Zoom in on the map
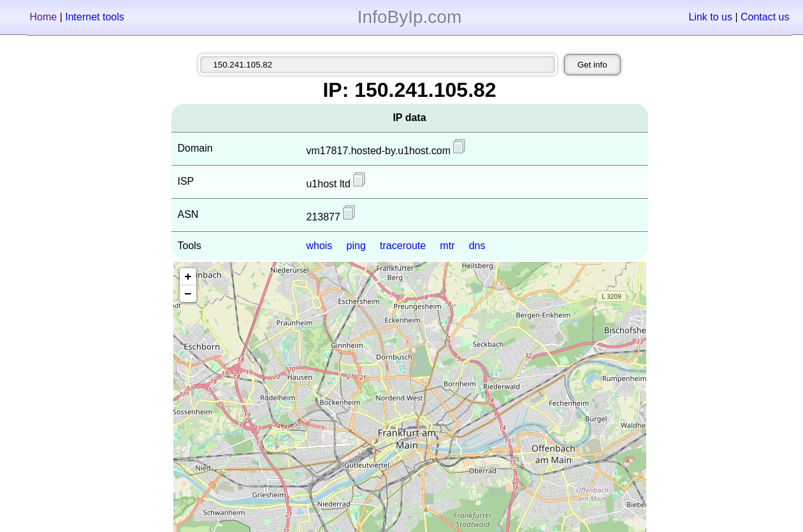803x532 pixels. coord(188,277)
